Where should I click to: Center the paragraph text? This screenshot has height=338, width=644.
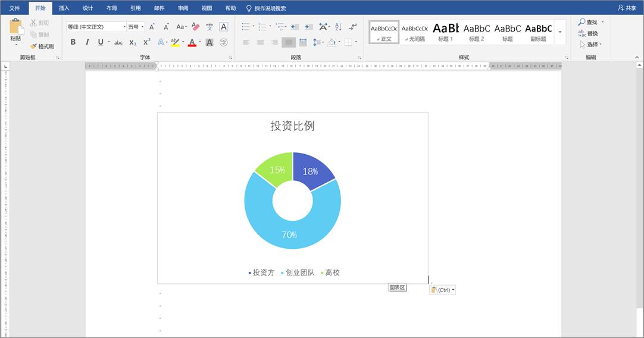(260, 42)
